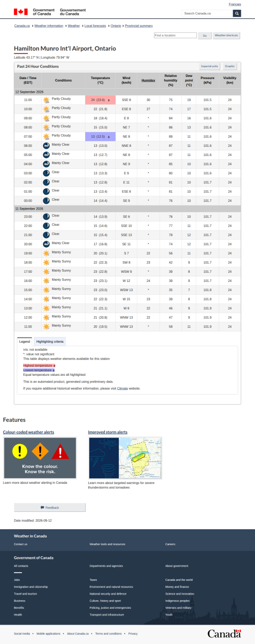Open colour-coded weather alerts image
Image resolution: width=255 pixels, height=644 pixels.
point(40,458)
